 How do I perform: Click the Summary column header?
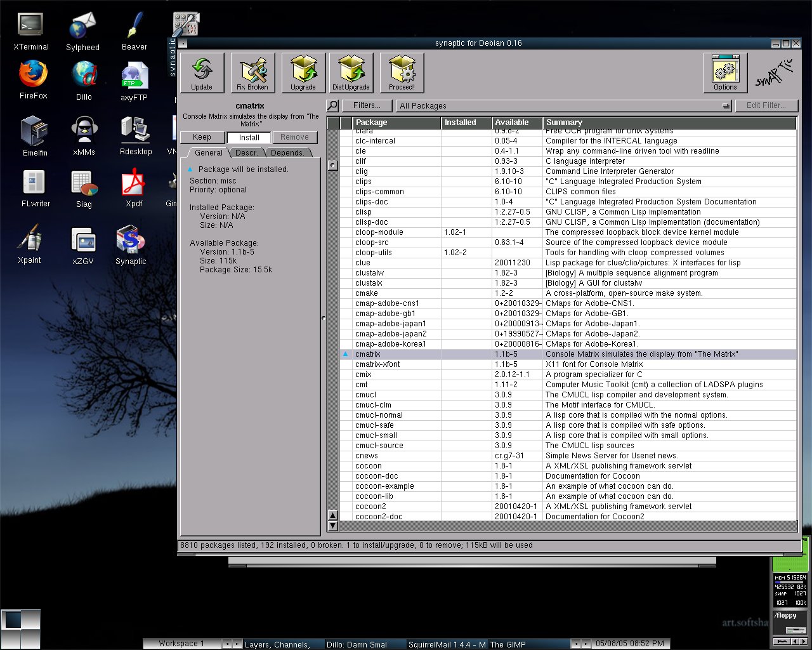(x=669, y=123)
